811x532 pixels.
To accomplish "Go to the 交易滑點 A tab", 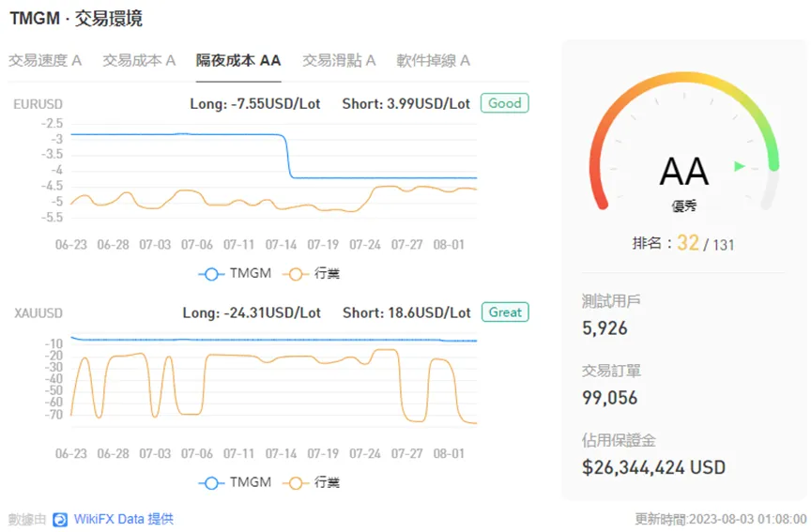I will pyautogui.click(x=339, y=60).
